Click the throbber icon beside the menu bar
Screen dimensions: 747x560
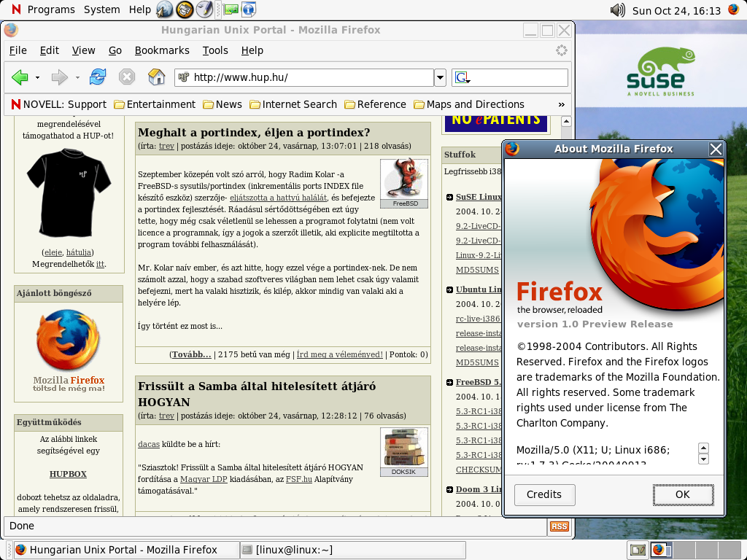pos(562,50)
